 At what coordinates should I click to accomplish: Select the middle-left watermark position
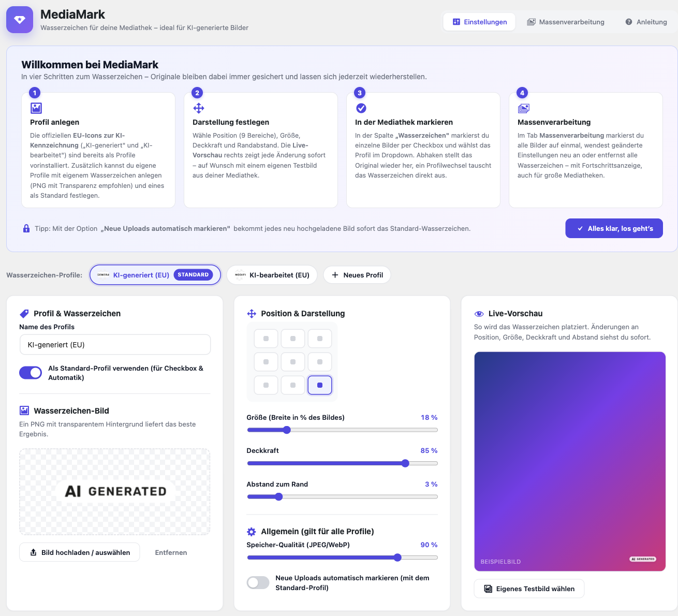(x=266, y=362)
